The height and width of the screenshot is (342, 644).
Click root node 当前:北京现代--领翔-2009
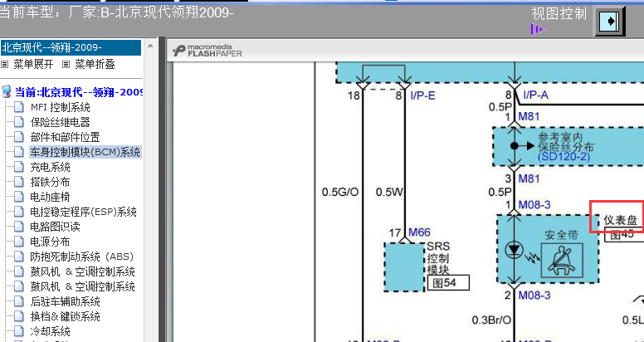click(79, 92)
